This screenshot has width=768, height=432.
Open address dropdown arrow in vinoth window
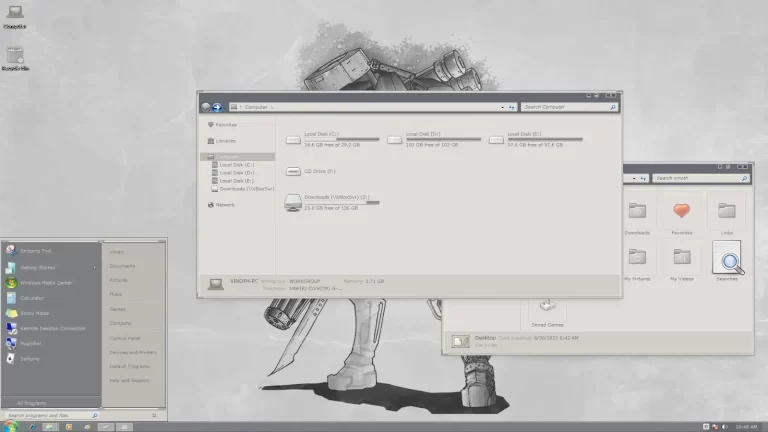pyautogui.click(x=634, y=178)
